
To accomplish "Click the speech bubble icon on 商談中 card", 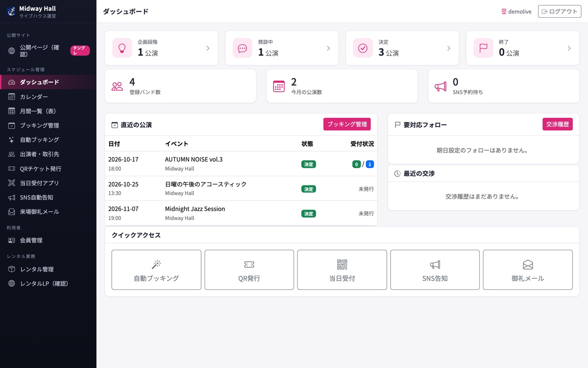I will click(x=242, y=48).
